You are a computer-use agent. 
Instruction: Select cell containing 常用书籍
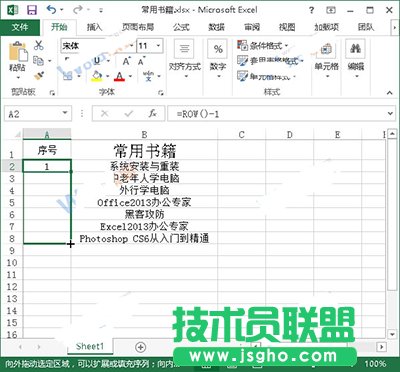(x=144, y=150)
